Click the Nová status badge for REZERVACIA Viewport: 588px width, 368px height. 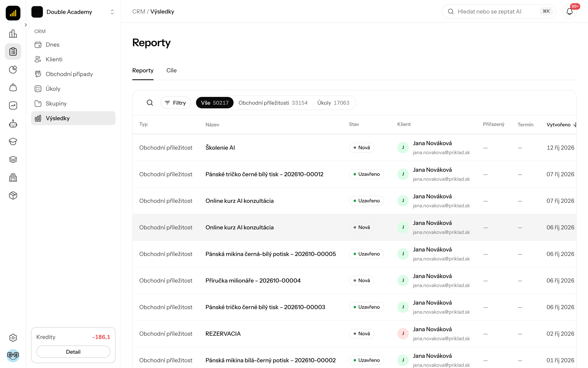(x=362, y=334)
